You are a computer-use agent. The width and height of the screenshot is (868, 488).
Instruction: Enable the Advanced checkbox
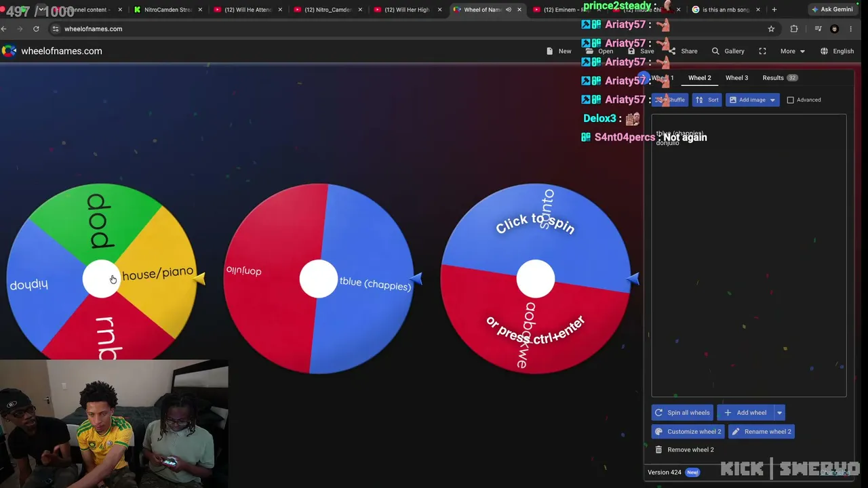791,100
